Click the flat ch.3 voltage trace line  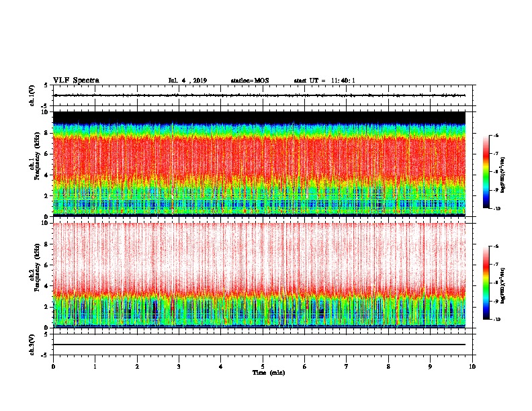click(x=259, y=345)
